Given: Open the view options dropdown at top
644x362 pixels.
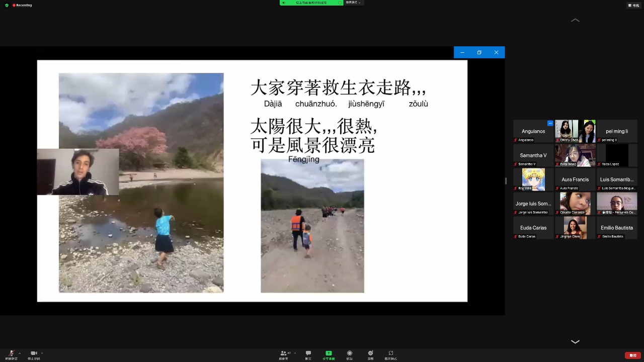Looking at the screenshot, I should pos(353,3).
